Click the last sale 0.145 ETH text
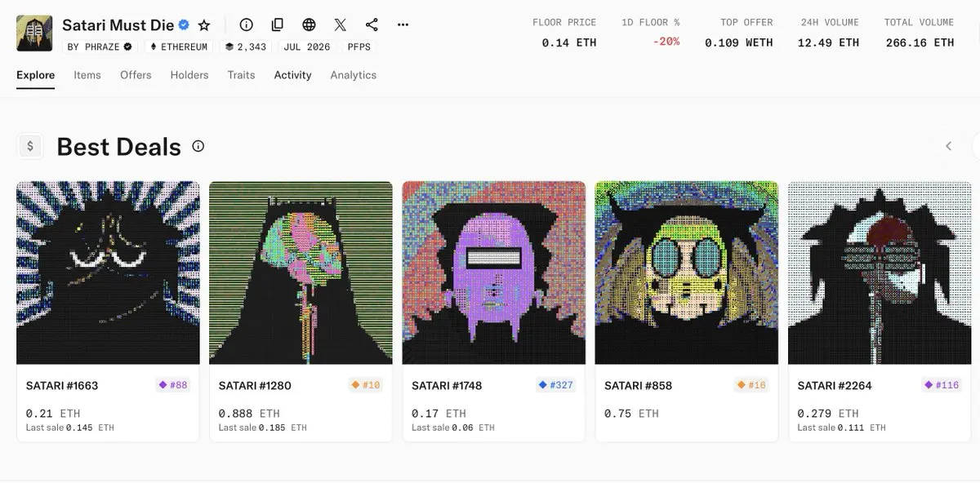Screen dimensions: 980x483 [70, 428]
